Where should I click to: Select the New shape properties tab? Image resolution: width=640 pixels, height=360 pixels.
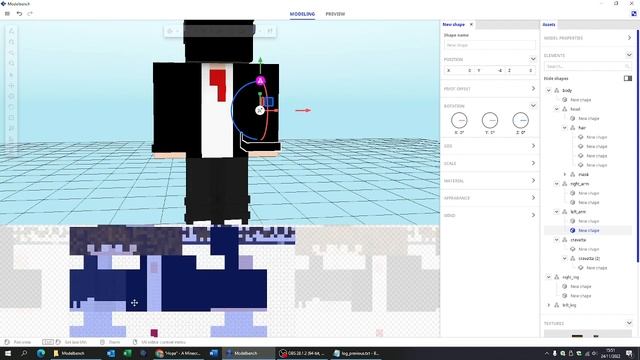click(x=453, y=24)
